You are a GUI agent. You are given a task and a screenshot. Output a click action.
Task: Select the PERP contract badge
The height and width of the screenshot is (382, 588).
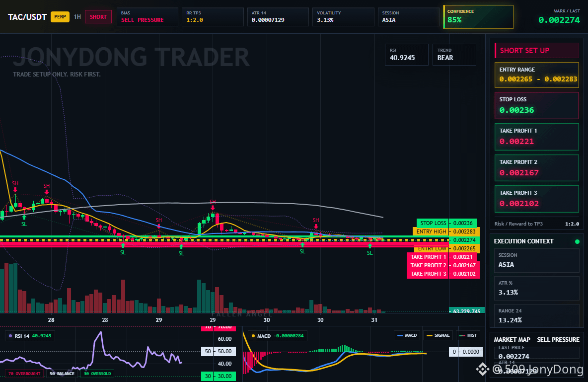tap(60, 16)
